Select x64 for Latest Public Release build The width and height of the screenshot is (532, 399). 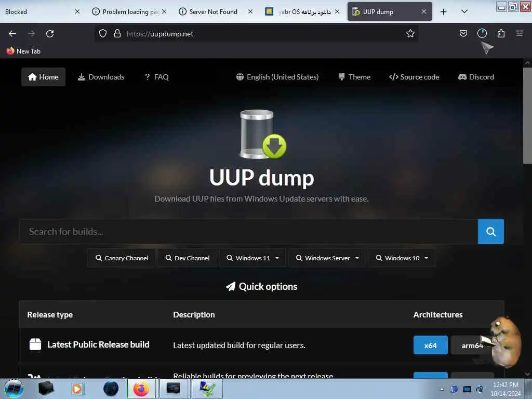coord(431,345)
